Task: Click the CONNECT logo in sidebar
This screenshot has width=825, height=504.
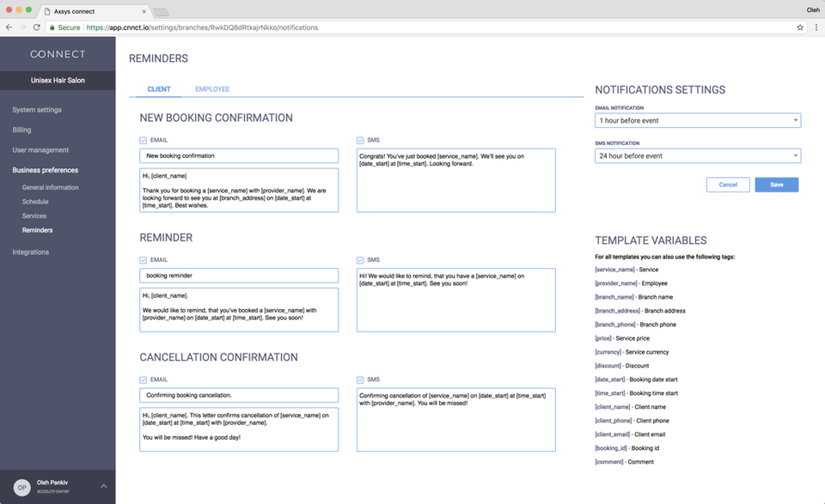Action: tap(58, 54)
